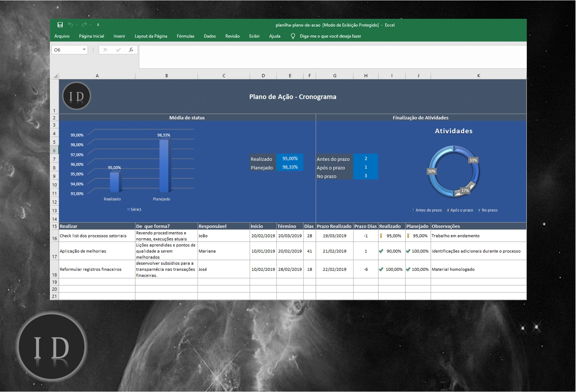Click the Cancel X icon in the formula bar

point(105,50)
